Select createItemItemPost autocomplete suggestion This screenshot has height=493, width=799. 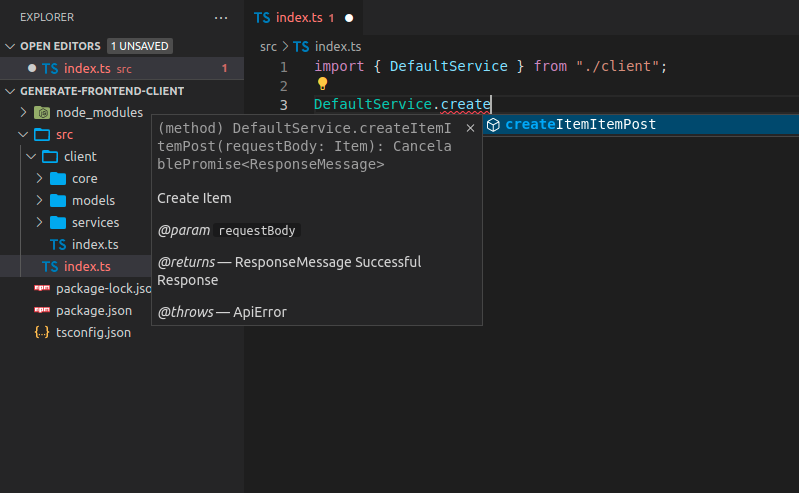click(580, 125)
